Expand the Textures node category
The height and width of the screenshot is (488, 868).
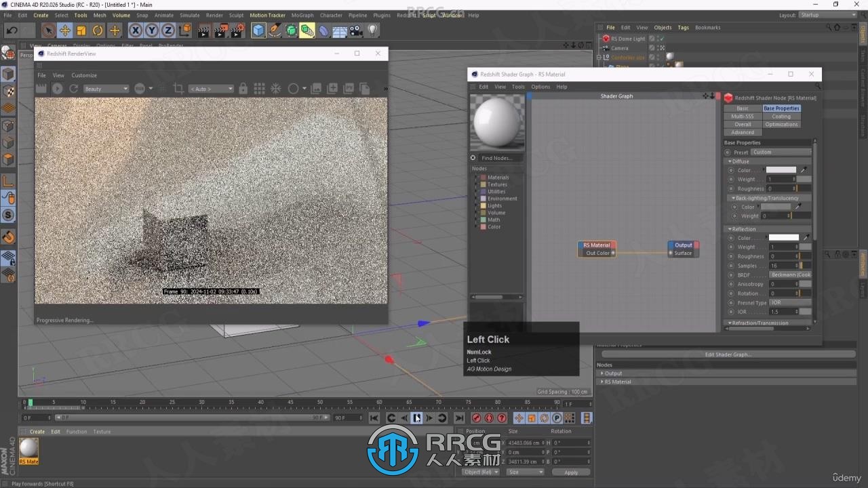coord(476,184)
